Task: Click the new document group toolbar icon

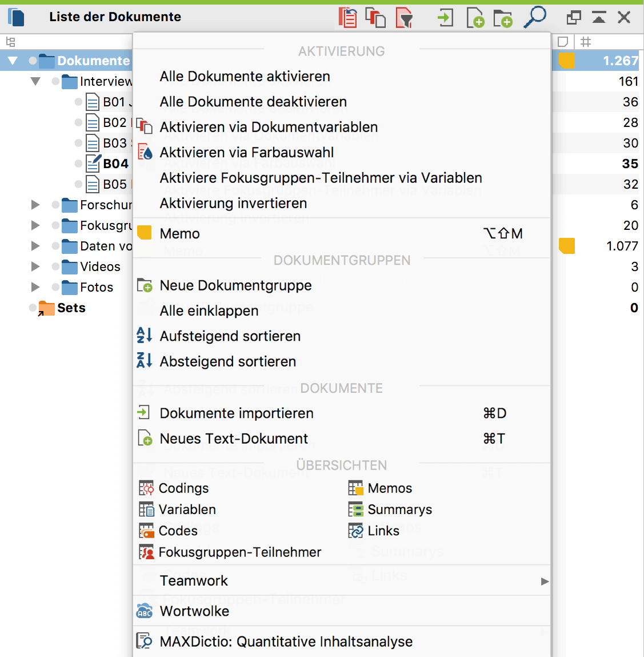Action: (x=503, y=18)
